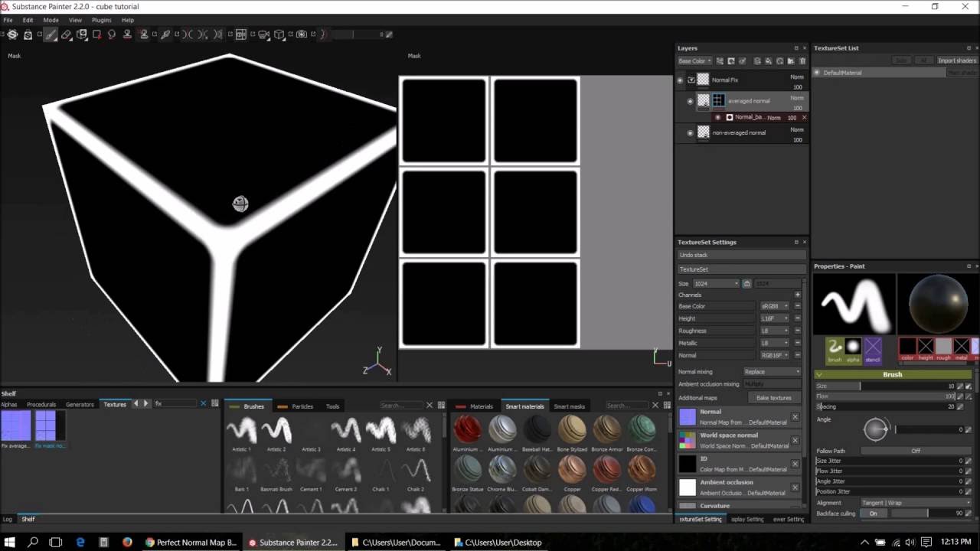Adjust the brush Size slider

point(887,386)
